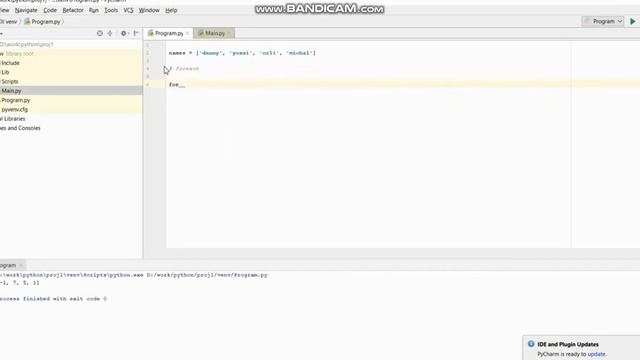
Task: Select Scratches and Consoles in project tree
Action: coord(20,128)
